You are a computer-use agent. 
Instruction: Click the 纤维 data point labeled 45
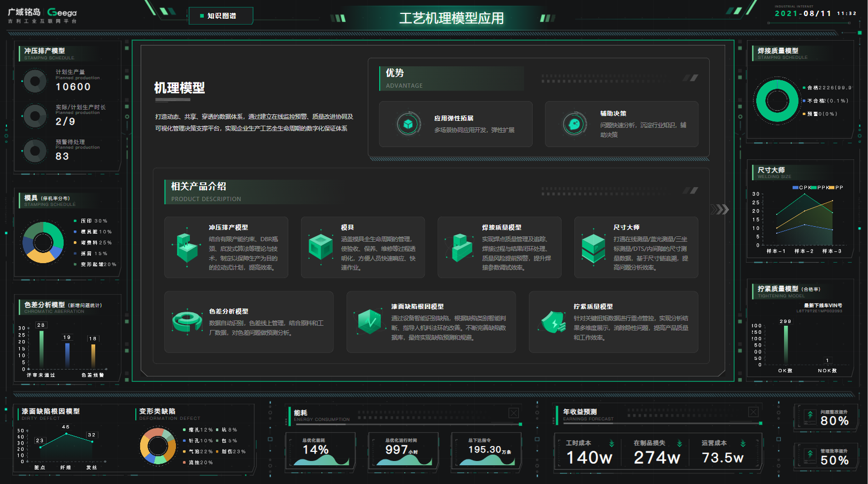click(66, 434)
